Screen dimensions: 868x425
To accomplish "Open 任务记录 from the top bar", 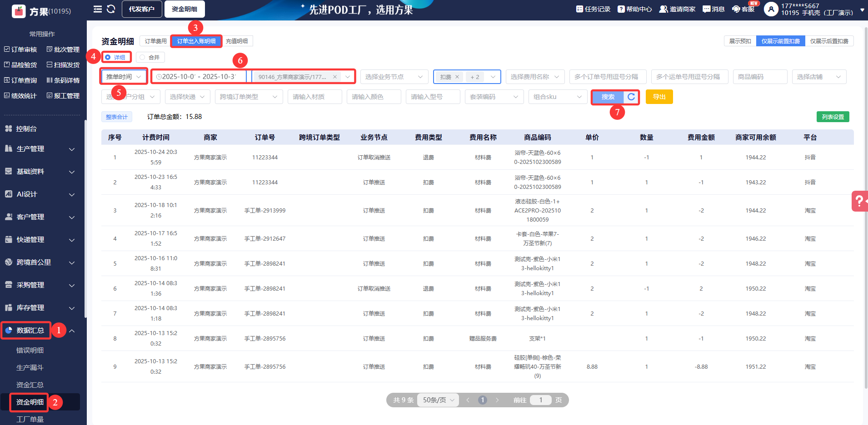I will click(593, 9).
